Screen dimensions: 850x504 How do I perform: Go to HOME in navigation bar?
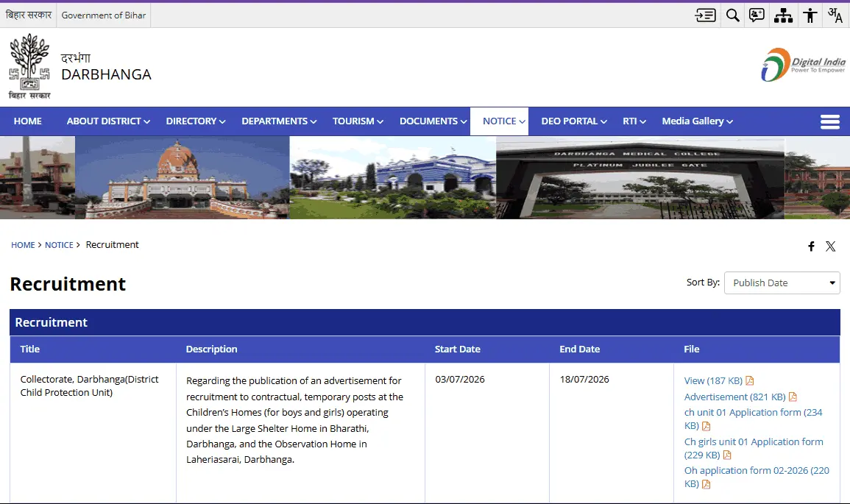pyautogui.click(x=28, y=121)
